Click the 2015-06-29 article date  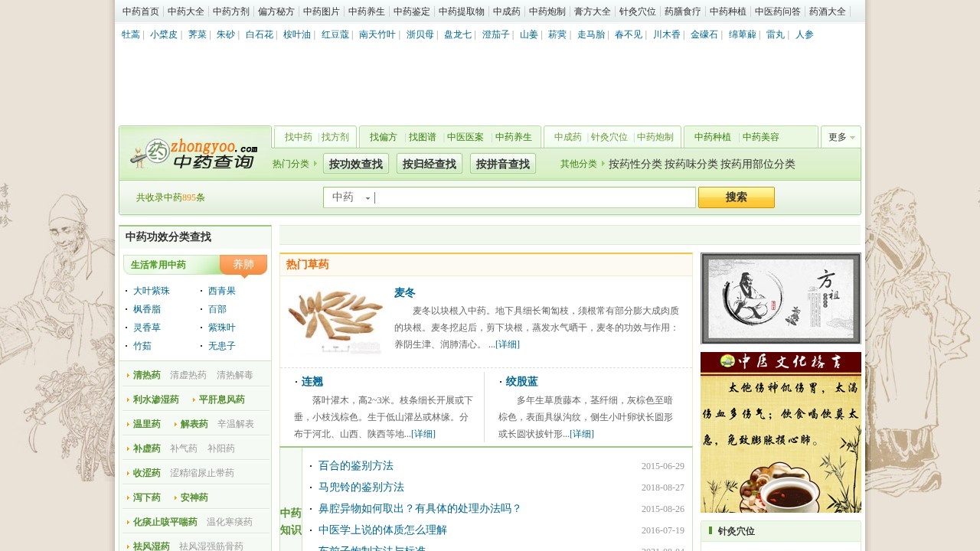click(663, 466)
